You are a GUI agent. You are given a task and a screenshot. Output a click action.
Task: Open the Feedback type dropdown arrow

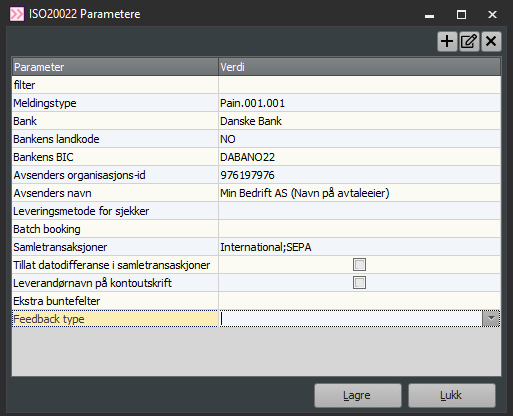tap(491, 319)
